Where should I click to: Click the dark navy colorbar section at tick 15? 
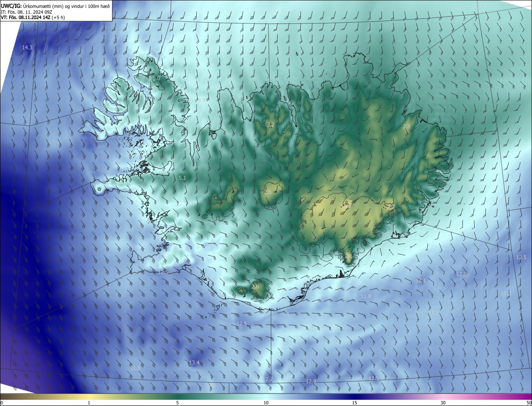(355, 396)
